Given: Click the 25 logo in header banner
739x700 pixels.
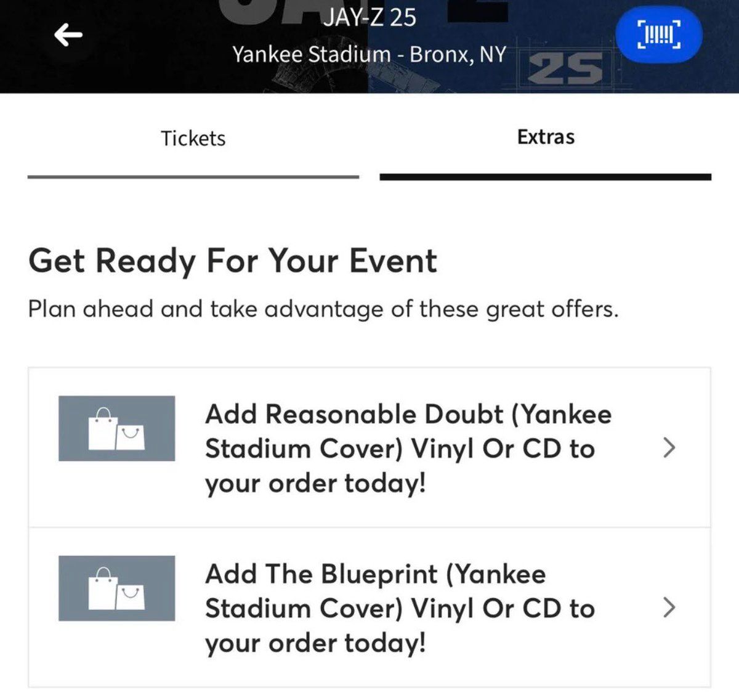Looking at the screenshot, I should pos(566,68).
